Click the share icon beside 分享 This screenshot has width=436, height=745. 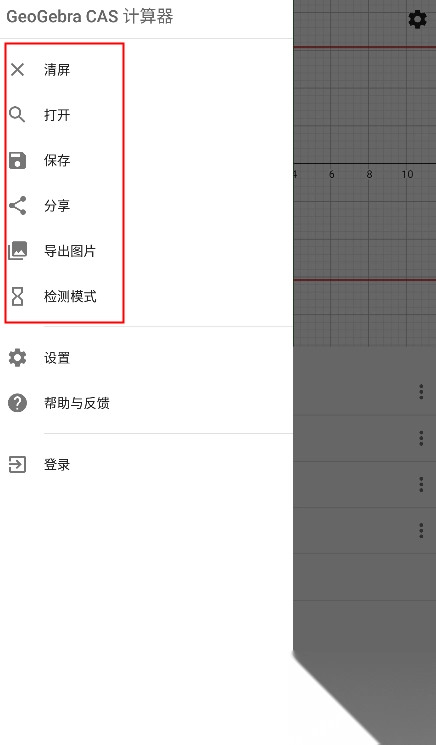(x=18, y=205)
